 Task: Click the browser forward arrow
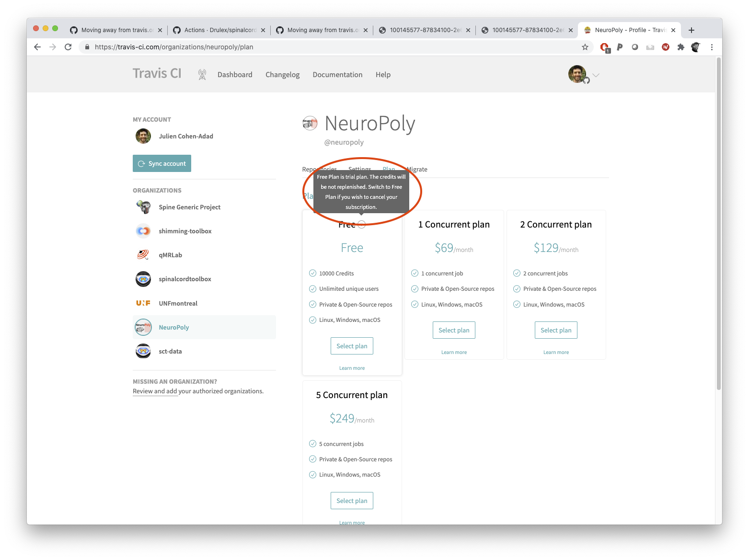coord(53,47)
